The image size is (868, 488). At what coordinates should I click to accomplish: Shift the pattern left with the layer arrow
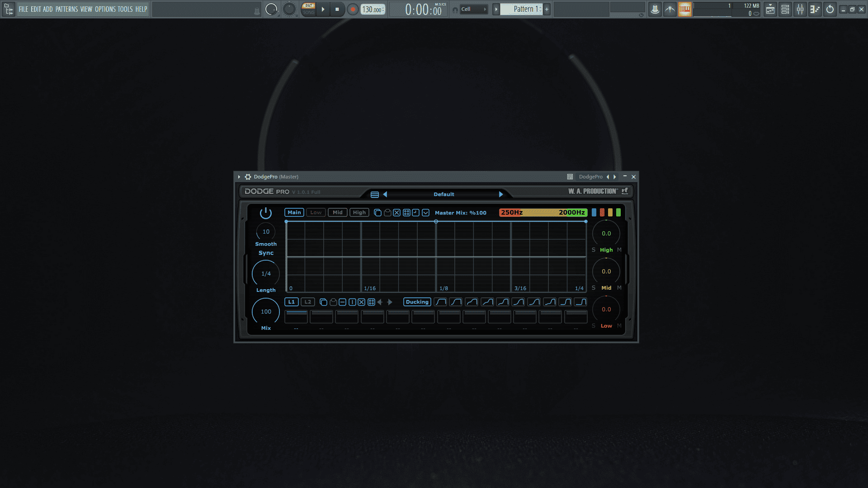click(x=380, y=302)
